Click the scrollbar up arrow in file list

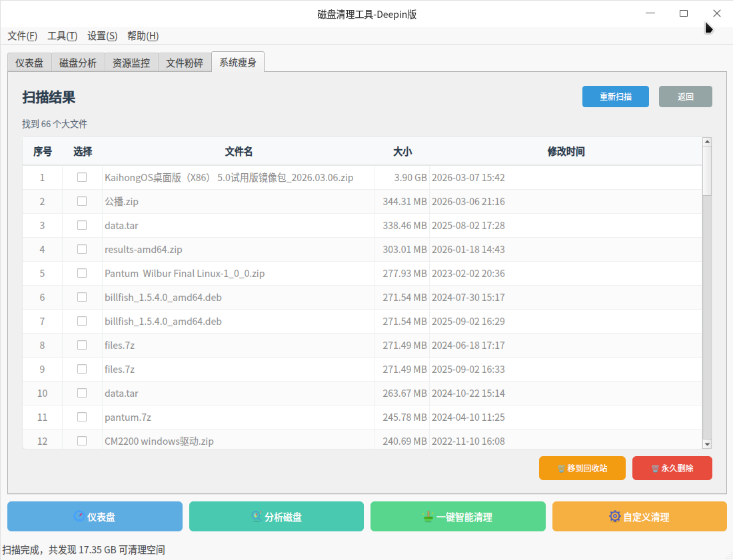707,142
